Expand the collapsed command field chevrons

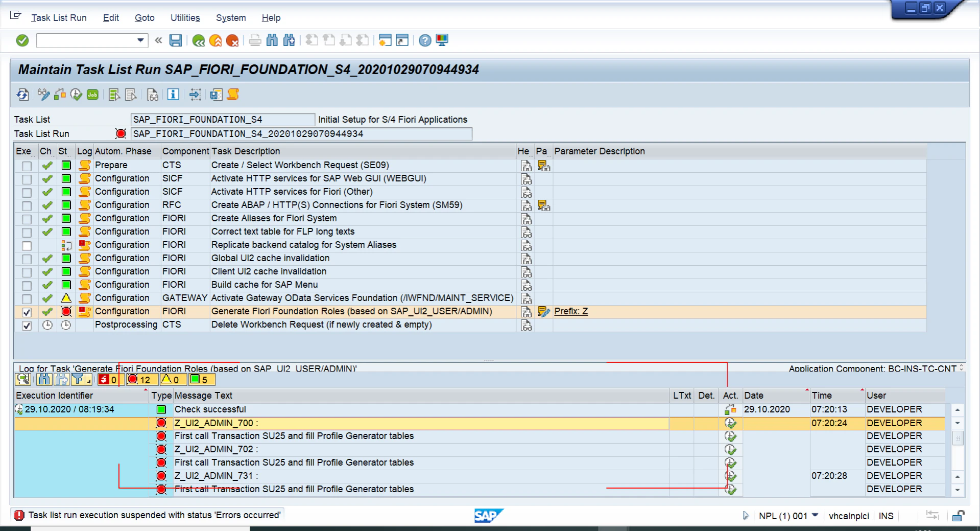pyautogui.click(x=158, y=40)
